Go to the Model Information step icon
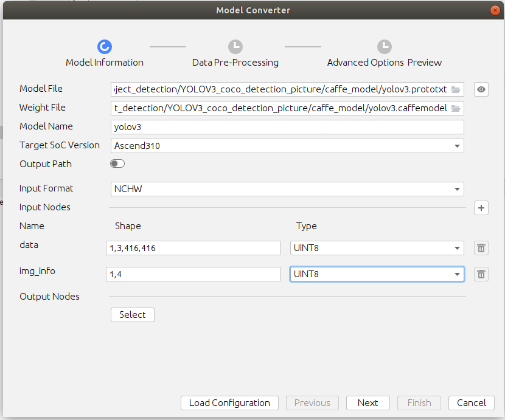 coord(105,47)
